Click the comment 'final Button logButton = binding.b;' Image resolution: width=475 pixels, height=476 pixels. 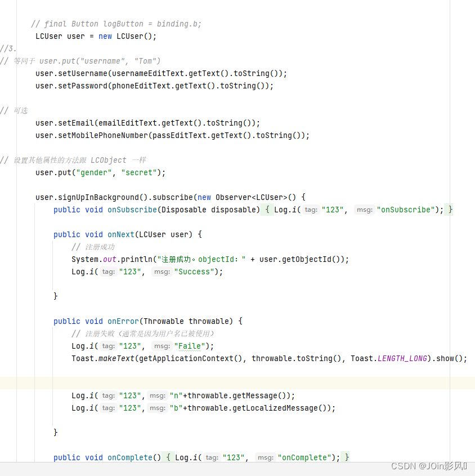[116, 24]
